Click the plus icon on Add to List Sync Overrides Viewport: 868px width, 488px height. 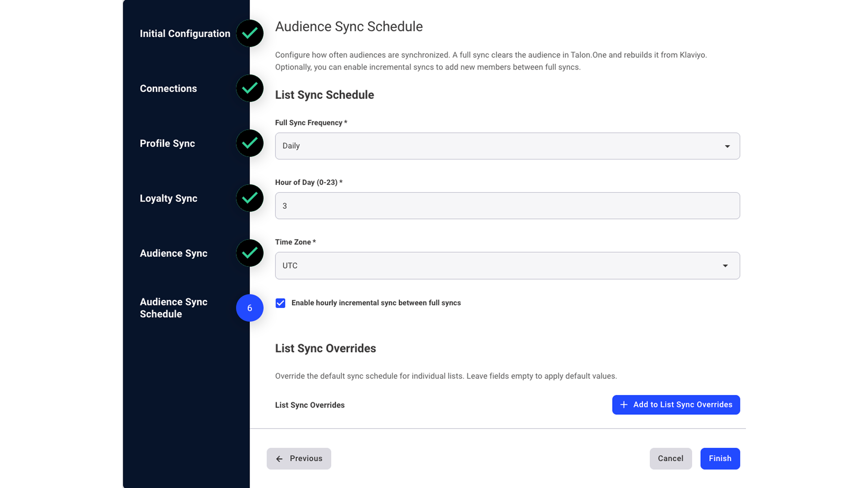click(623, 405)
